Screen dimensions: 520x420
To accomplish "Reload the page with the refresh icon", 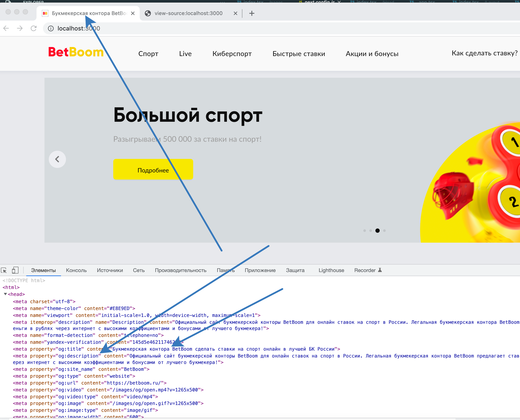I will (34, 28).
